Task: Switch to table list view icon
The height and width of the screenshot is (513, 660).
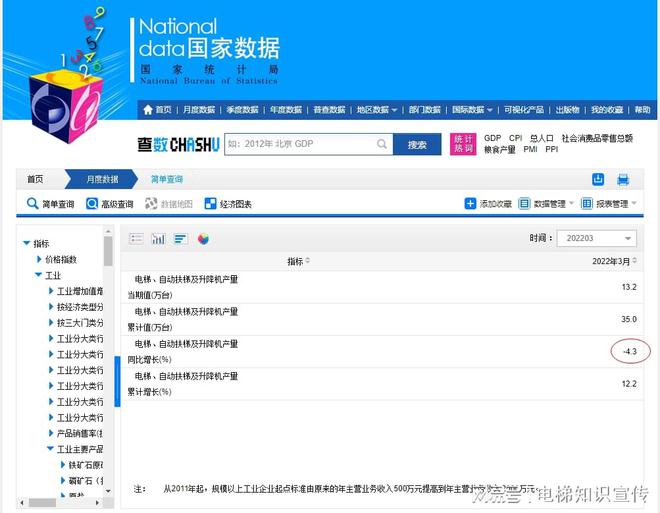Action: [x=137, y=239]
